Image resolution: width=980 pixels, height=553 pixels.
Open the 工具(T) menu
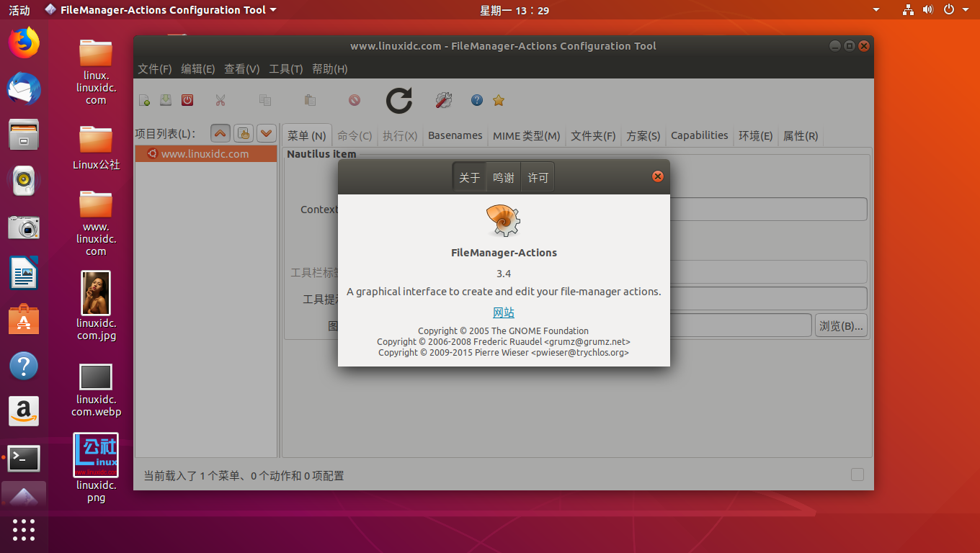click(286, 69)
